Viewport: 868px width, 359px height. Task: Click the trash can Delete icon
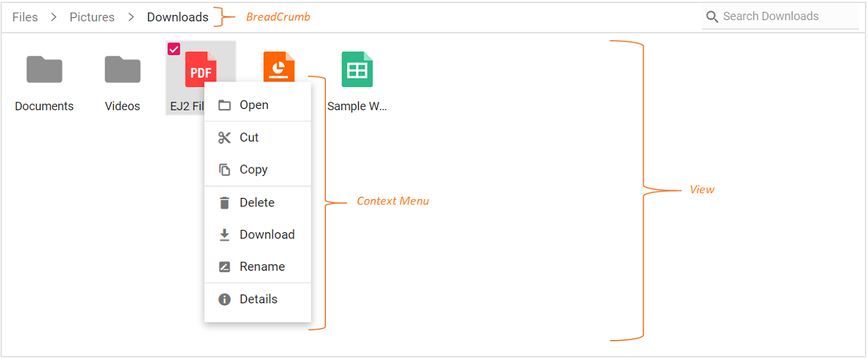[224, 203]
